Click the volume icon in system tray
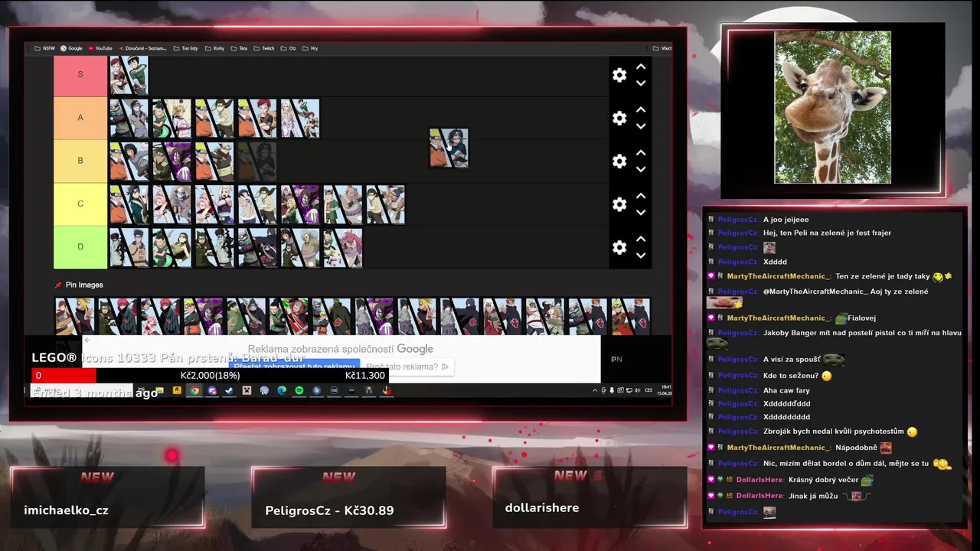The height and width of the screenshot is (551, 980). coord(637,390)
